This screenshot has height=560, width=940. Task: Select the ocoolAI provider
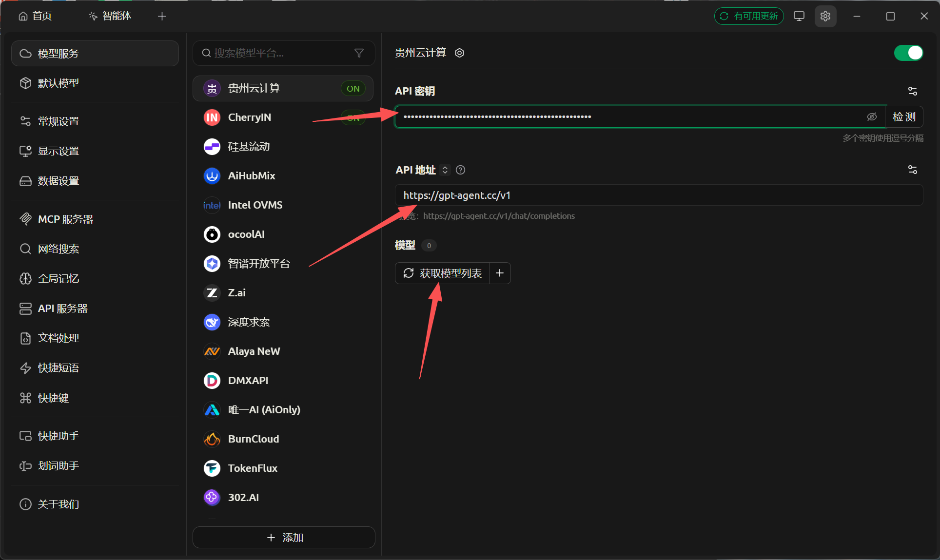[283, 234]
